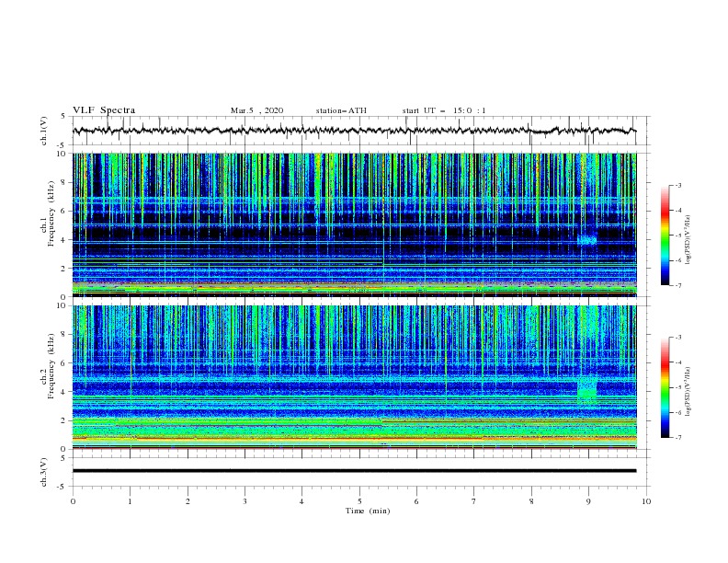Click the "-7" label on ch.2 color bar
728x563 pixels.
[x=677, y=437]
